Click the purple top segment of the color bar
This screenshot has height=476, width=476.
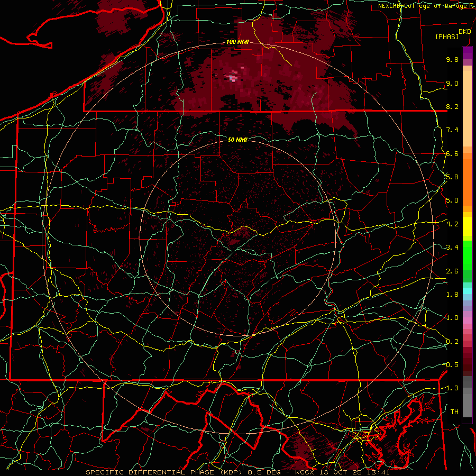pyautogui.click(x=467, y=53)
